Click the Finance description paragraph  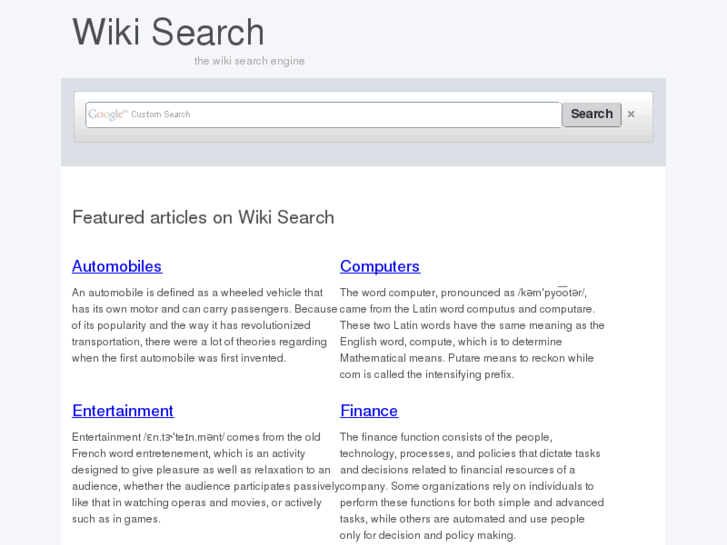(x=472, y=486)
